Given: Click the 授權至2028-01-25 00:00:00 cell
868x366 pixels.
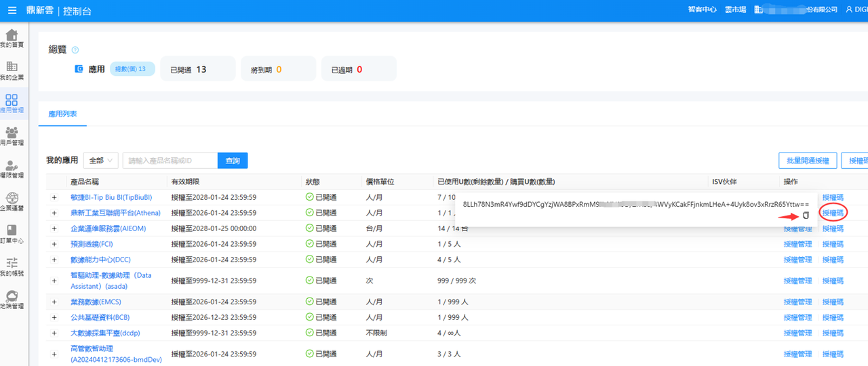Looking at the screenshot, I should click(214, 228).
